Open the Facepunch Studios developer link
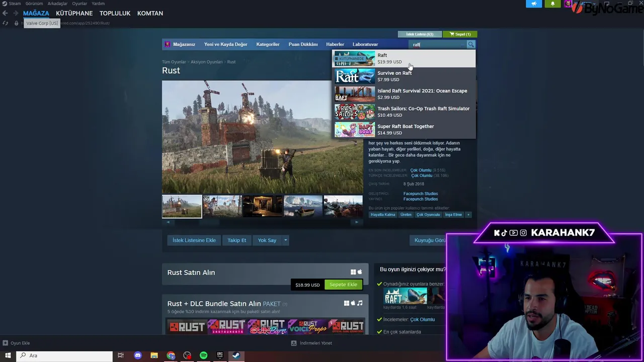Image resolution: width=644 pixels, height=362 pixels. pos(421,194)
